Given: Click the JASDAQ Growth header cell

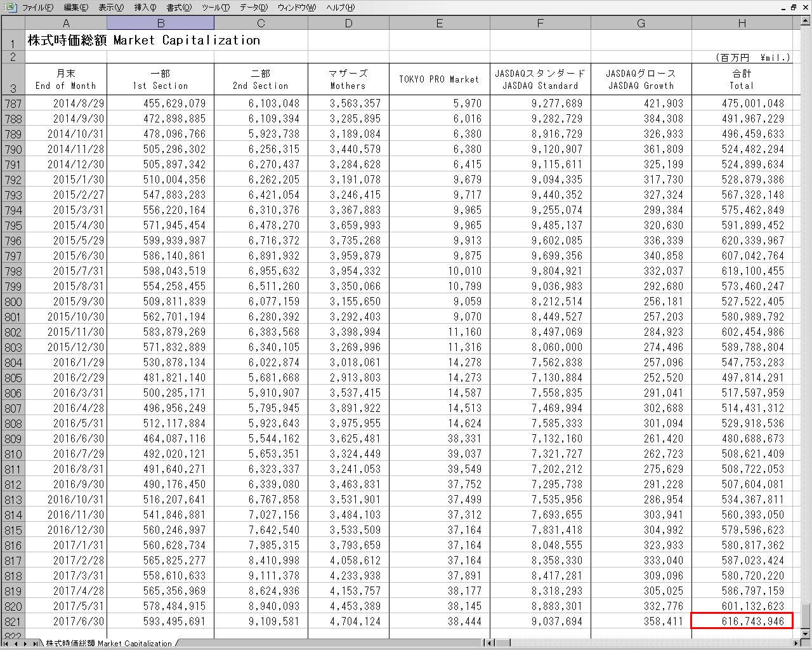Looking at the screenshot, I should 641,79.
